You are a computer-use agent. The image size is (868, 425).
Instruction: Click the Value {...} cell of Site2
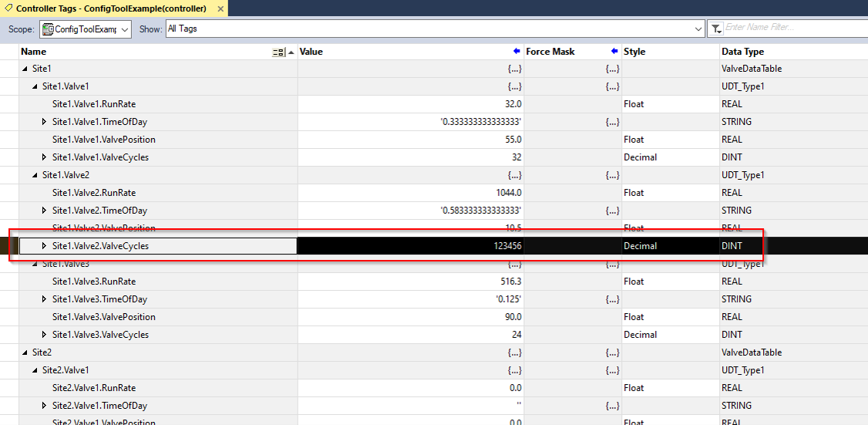pyautogui.click(x=515, y=352)
